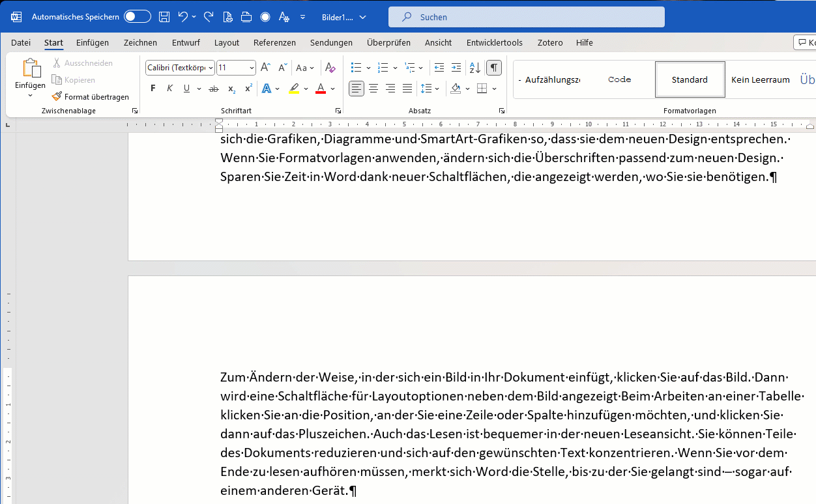Clear all formatting with eraser icon
Screen dimensions: 816x504
tap(330, 68)
